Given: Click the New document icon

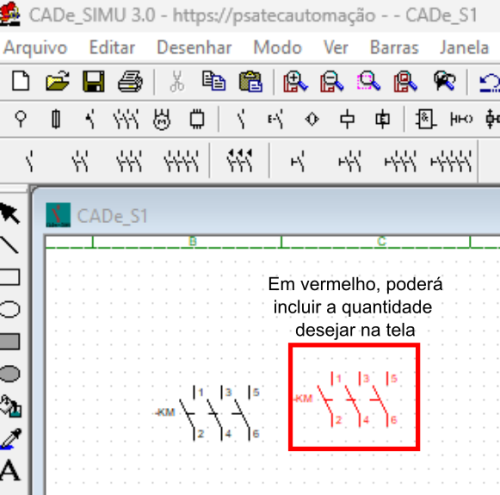Looking at the screenshot, I should [21, 81].
